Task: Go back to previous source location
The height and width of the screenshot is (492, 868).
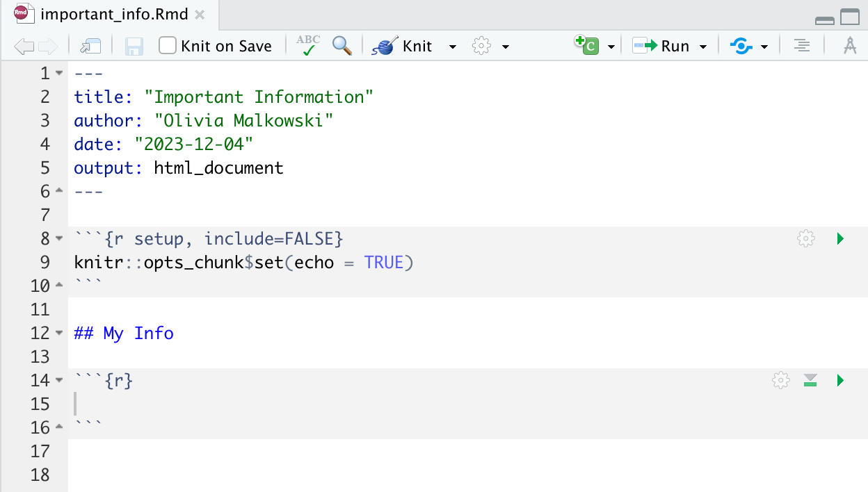Action: (x=24, y=47)
